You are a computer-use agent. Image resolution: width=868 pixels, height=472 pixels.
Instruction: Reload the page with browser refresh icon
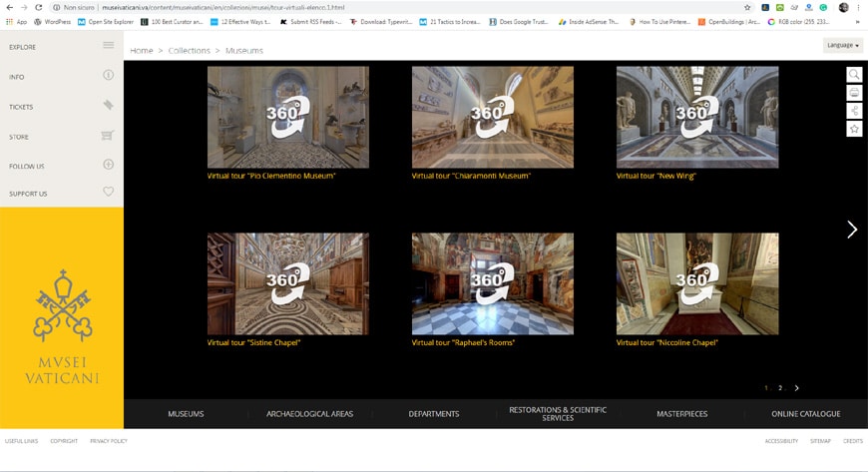click(x=38, y=7)
